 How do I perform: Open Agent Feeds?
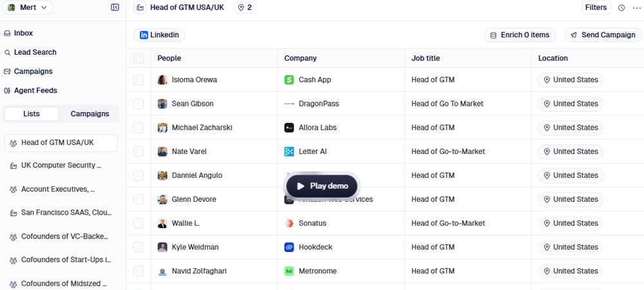[x=30, y=90]
